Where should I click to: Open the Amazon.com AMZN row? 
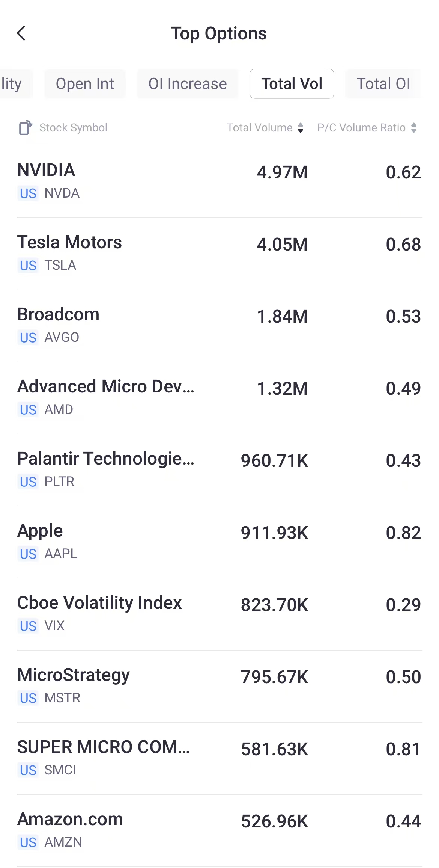219,830
